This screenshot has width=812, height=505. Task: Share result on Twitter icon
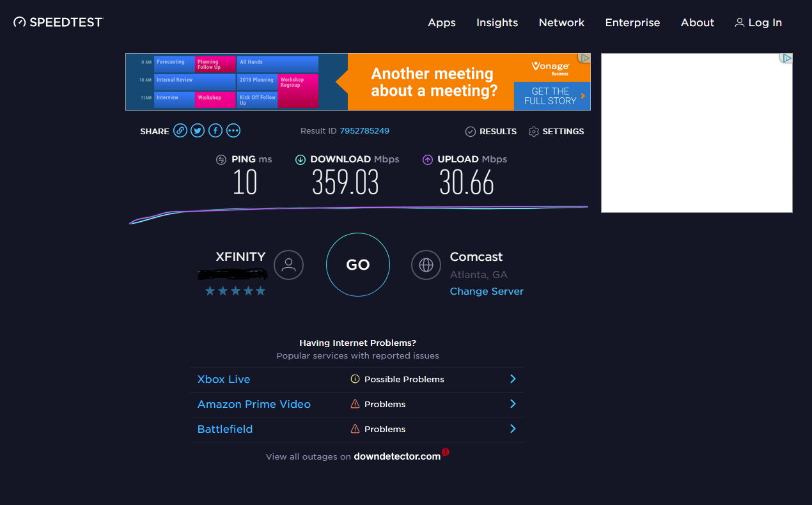coord(198,131)
